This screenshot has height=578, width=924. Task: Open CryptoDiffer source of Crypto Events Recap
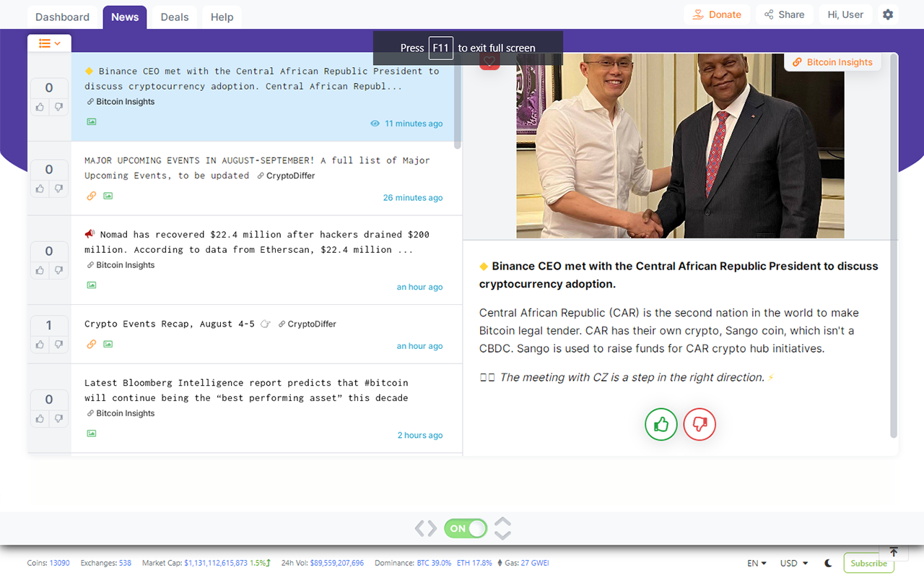coord(308,324)
